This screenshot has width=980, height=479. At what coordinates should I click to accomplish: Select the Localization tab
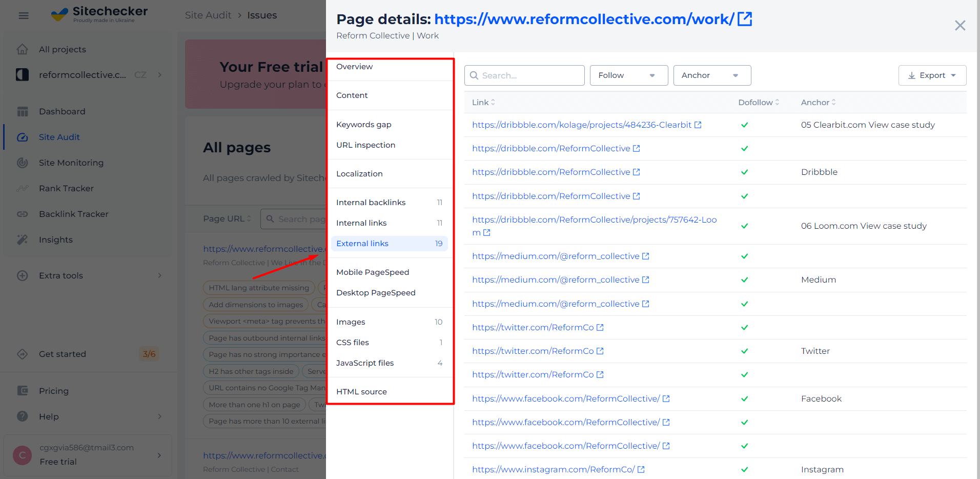click(x=359, y=174)
